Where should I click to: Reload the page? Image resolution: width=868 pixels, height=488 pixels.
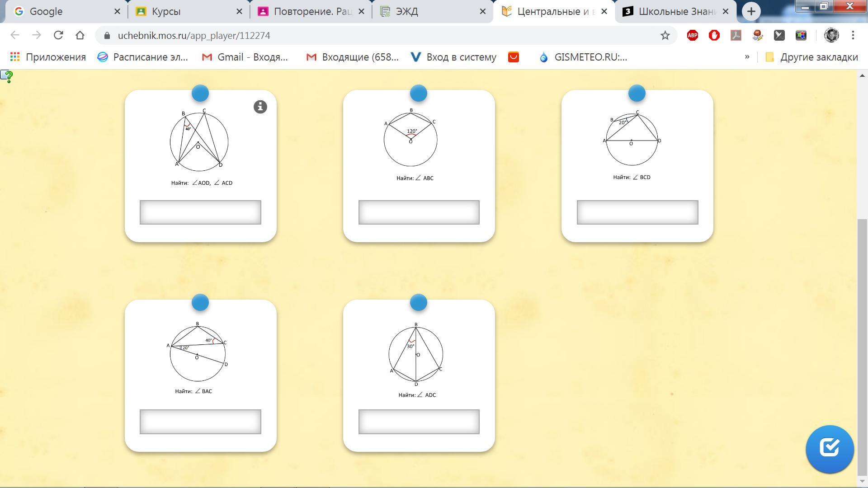[58, 35]
